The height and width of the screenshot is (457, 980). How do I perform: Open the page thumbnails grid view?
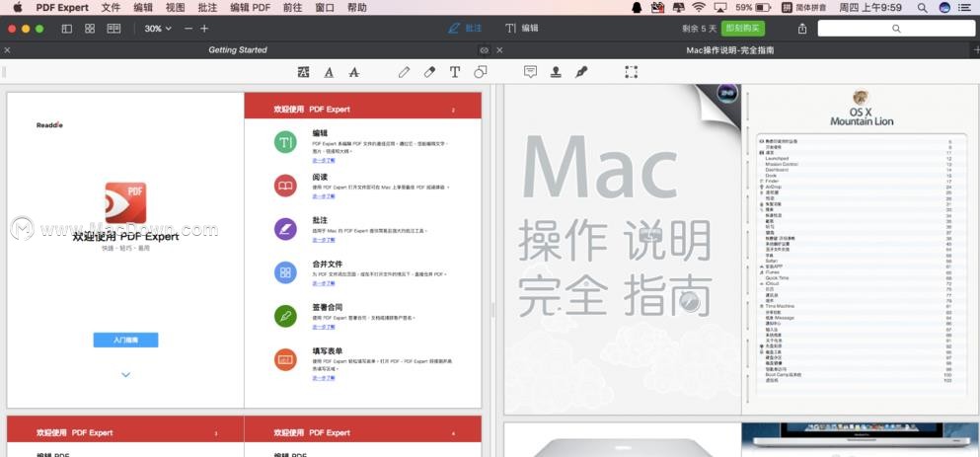click(x=90, y=29)
